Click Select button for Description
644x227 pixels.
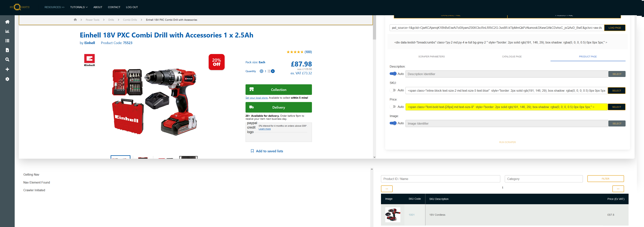coord(617,74)
